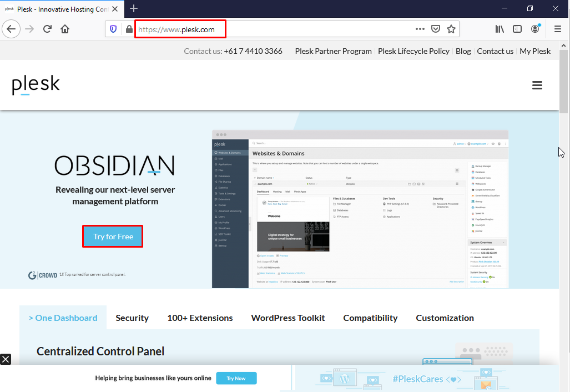Image resolution: width=570 pixels, height=392 pixels.
Task: Open Firefox application hamburger menu
Action: pos(558,29)
